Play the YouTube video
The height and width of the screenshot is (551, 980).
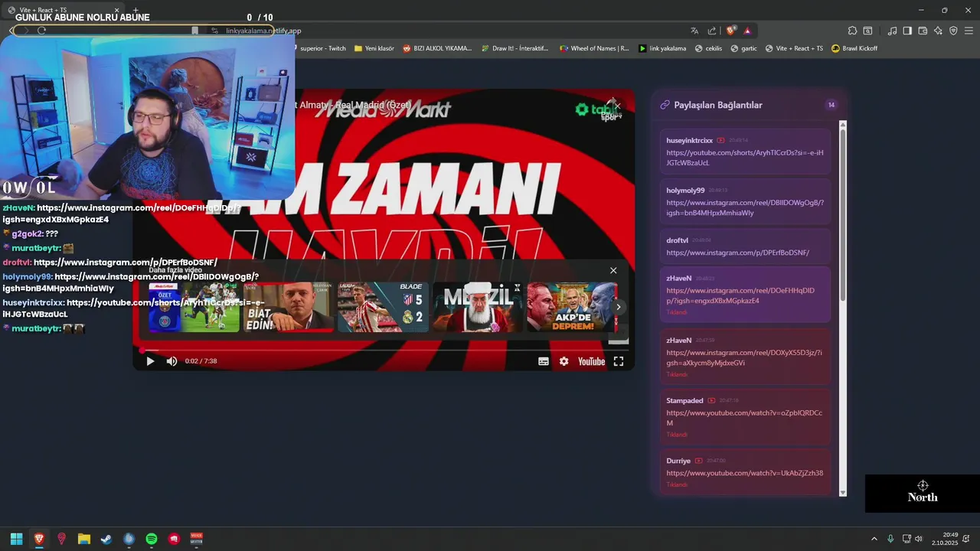tap(150, 361)
